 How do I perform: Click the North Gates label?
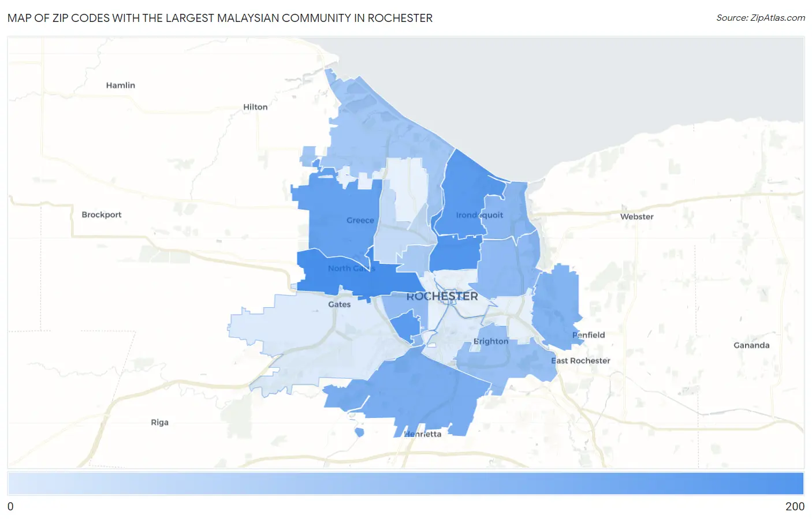pos(352,268)
